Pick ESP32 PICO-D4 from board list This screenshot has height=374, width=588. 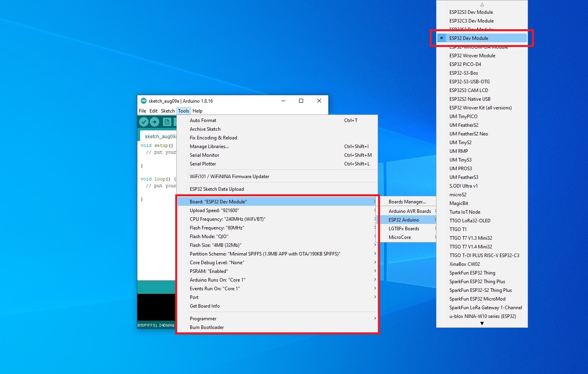(x=465, y=64)
